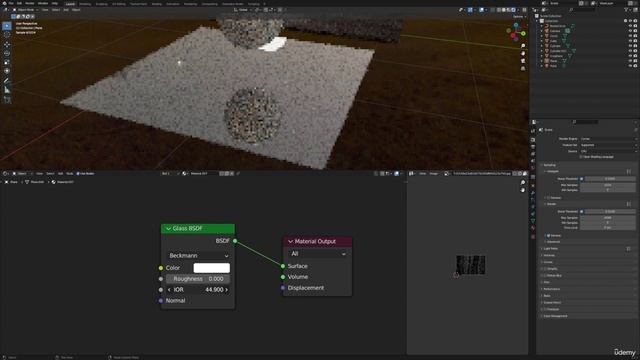Click the 3D viewport navigation axis gizmo

(x=516, y=32)
